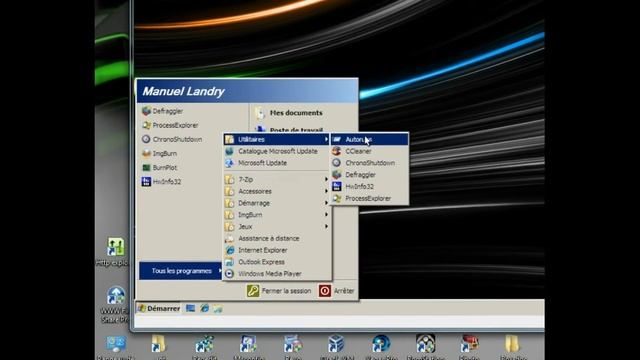Open Autoruns in the Utilitaires submenu
This screenshot has height=360, width=640.
pos(369,140)
